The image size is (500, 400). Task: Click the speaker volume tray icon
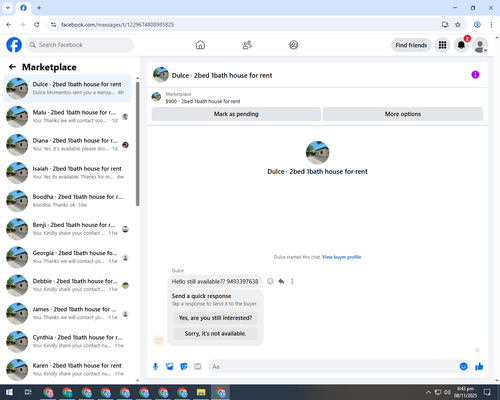(x=447, y=392)
